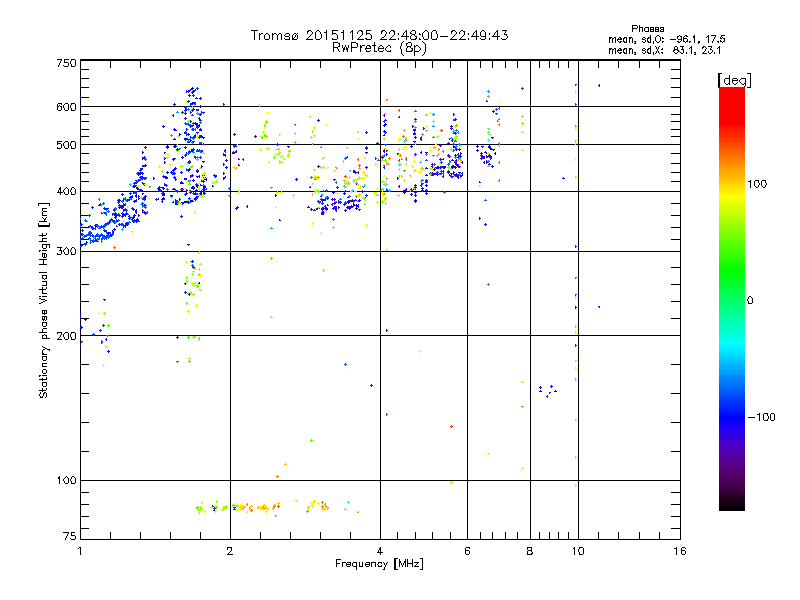Click the black bottom end of the colorbar
800x600 pixels.
(732, 504)
